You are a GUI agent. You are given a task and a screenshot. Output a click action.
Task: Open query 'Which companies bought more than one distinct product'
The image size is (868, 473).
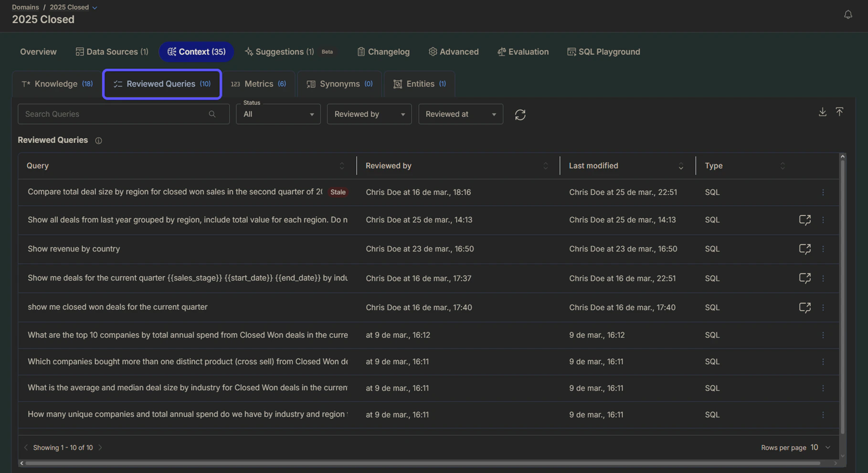point(188,362)
